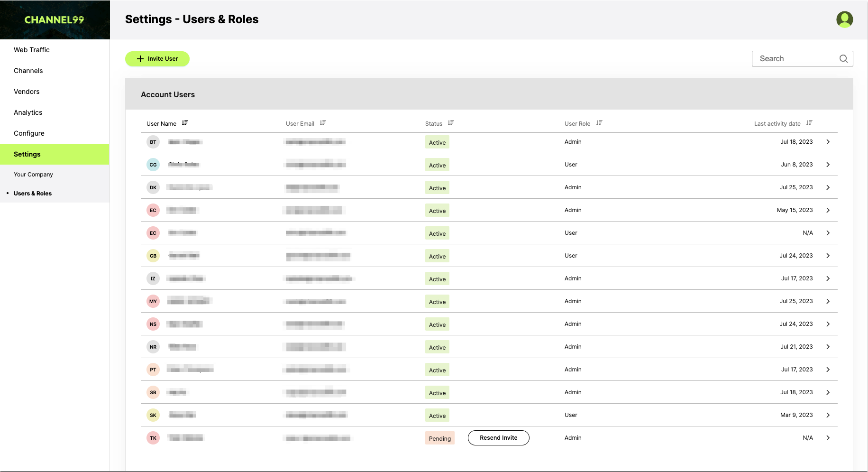Click the search magnifier icon
Viewport: 868px width, 472px height.
[x=843, y=59]
